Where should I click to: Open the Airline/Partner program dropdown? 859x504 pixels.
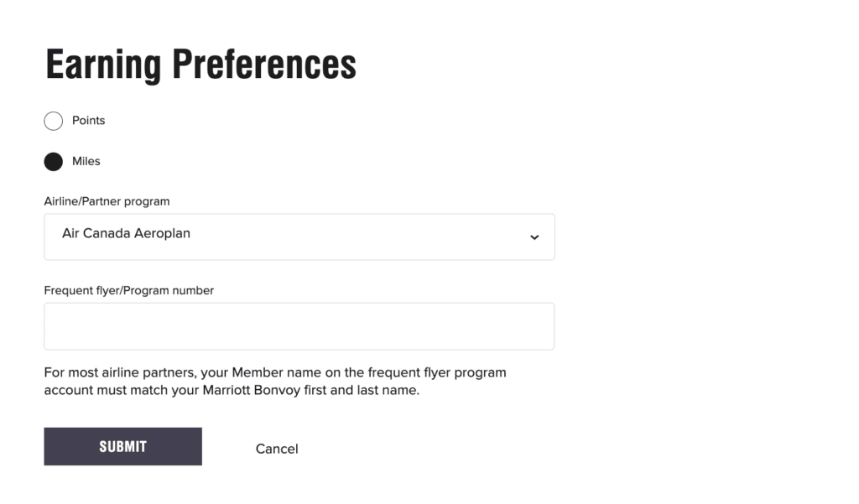(299, 236)
